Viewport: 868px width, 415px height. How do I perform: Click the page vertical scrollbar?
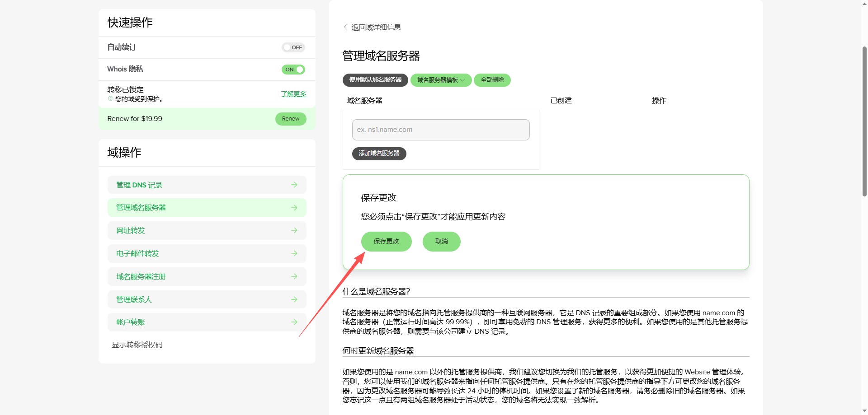click(864, 121)
